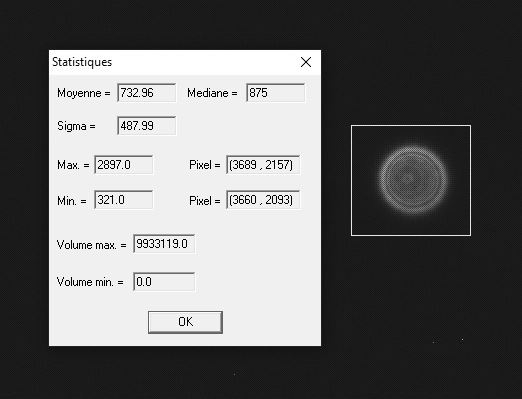
Task: Click the Volume max. field 9933119.0
Action: pyautogui.click(x=164, y=244)
